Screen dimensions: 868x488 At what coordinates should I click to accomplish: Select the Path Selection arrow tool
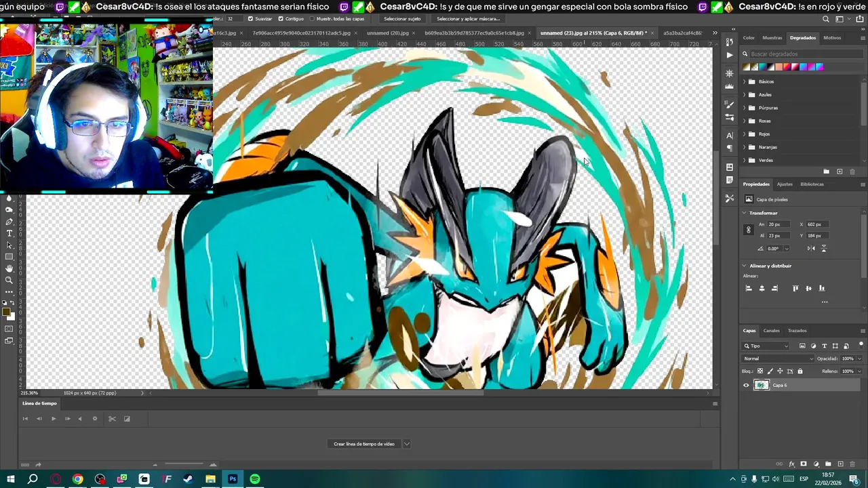click(x=9, y=245)
